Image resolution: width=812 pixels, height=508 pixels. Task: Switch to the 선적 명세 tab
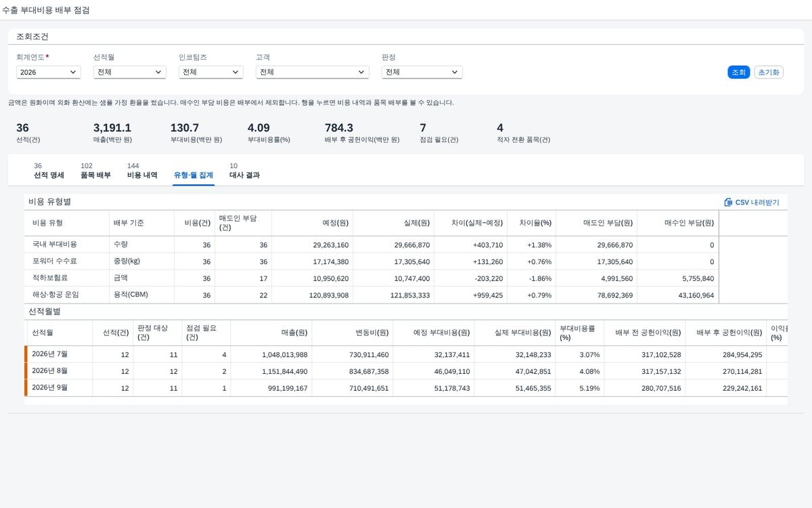pyautogui.click(x=49, y=171)
